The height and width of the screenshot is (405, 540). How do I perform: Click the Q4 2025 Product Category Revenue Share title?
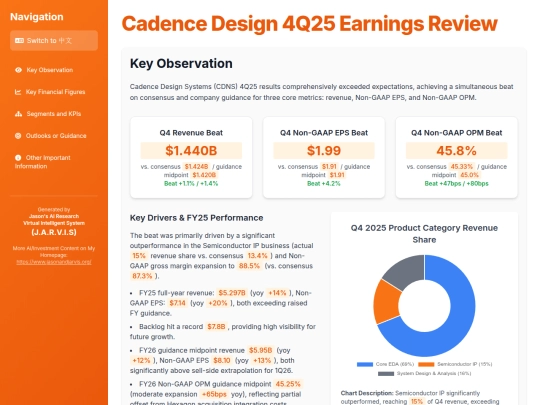424,234
